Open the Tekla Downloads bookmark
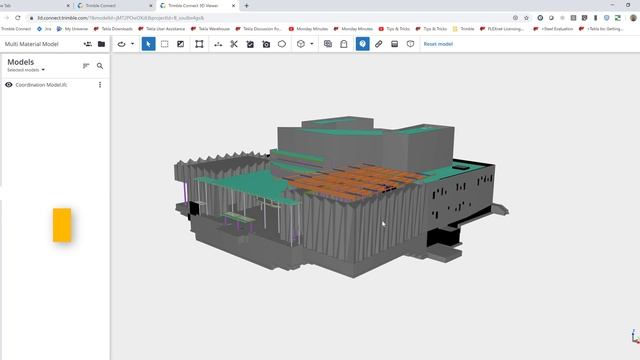The height and width of the screenshot is (360, 640). (113, 29)
